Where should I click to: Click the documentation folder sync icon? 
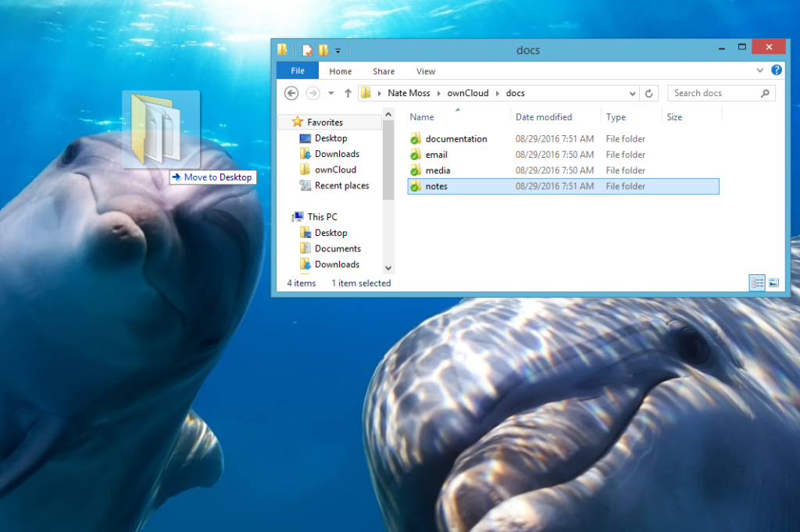[x=416, y=139]
